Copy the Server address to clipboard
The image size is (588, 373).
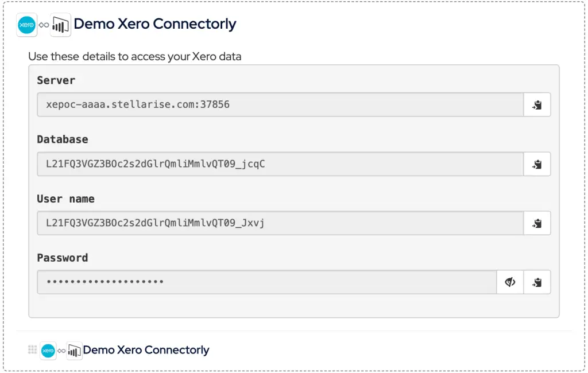pos(537,104)
